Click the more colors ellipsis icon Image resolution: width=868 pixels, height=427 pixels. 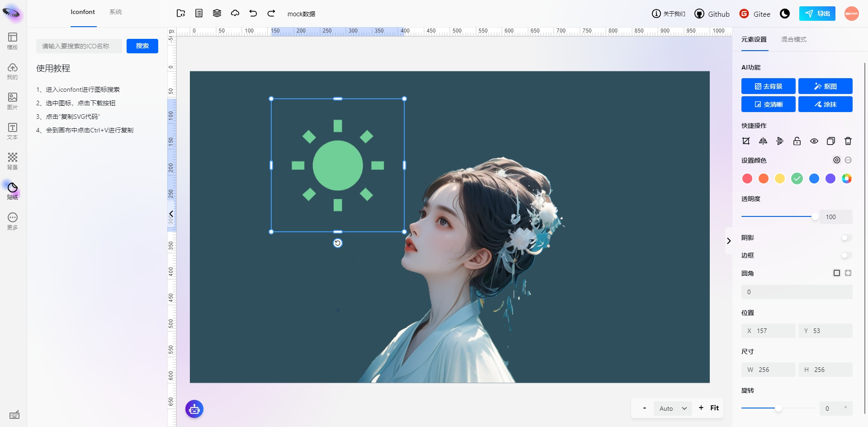coord(848,160)
